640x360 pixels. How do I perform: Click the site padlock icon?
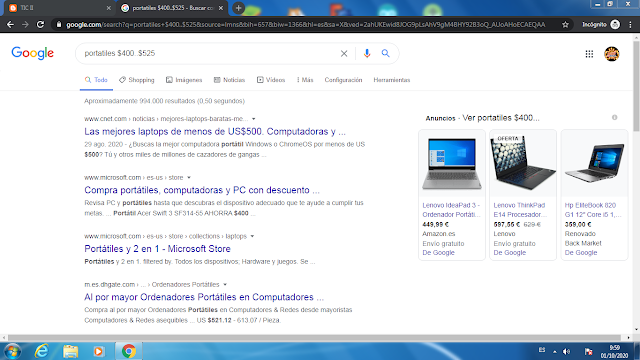coord(59,24)
